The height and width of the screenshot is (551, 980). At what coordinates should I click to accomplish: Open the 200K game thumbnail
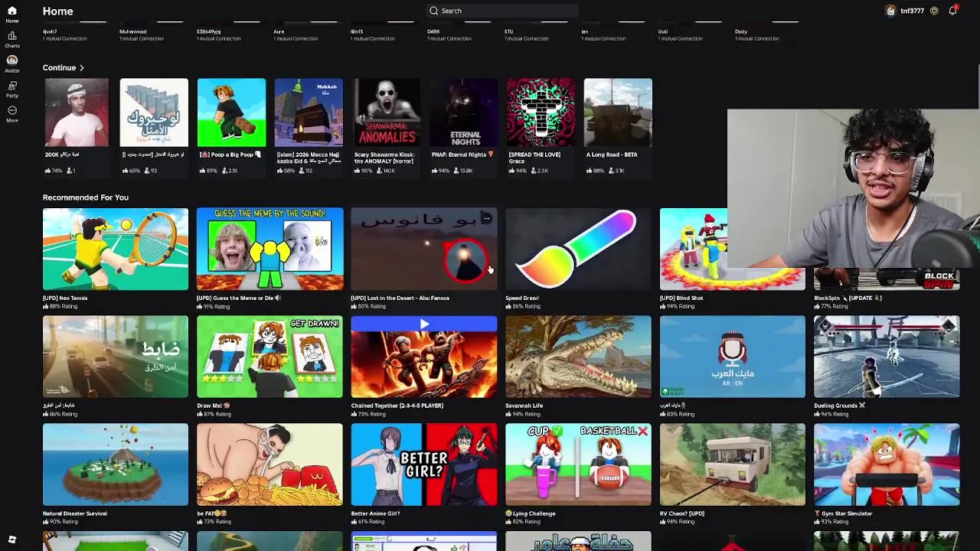tap(76, 112)
